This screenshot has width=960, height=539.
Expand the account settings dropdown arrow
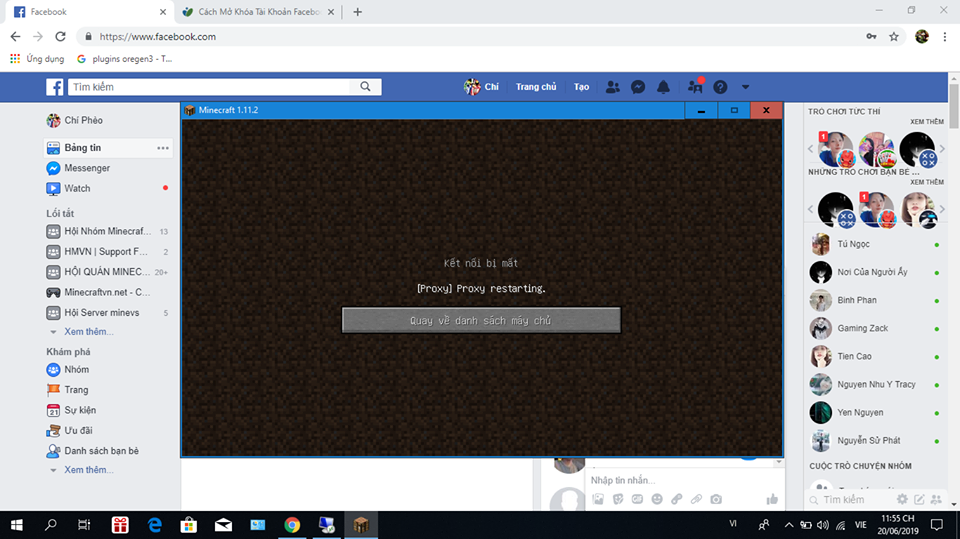[745, 87]
